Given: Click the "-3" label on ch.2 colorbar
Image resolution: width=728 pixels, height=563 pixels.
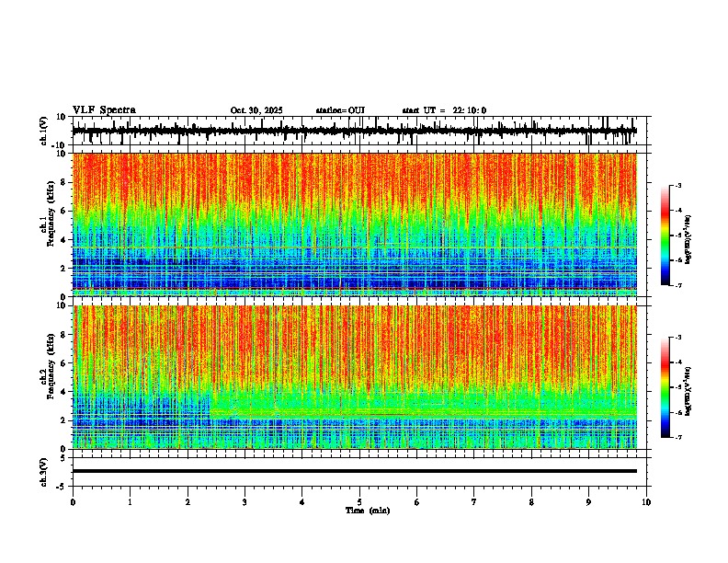Looking at the screenshot, I should pyautogui.click(x=678, y=338).
